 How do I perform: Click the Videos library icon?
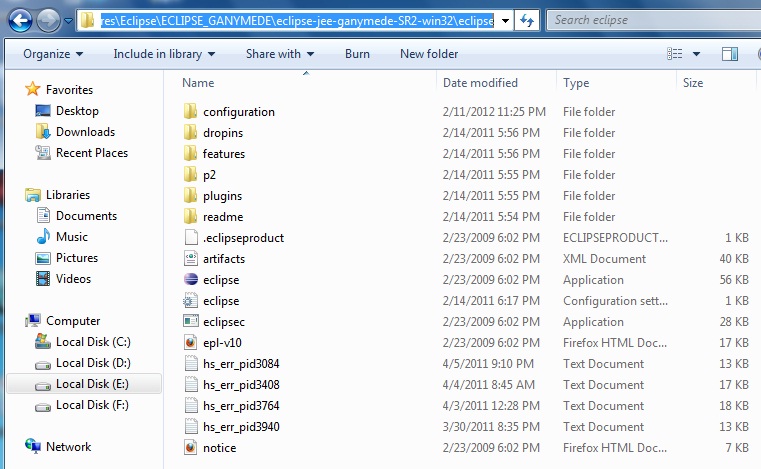click(x=43, y=279)
